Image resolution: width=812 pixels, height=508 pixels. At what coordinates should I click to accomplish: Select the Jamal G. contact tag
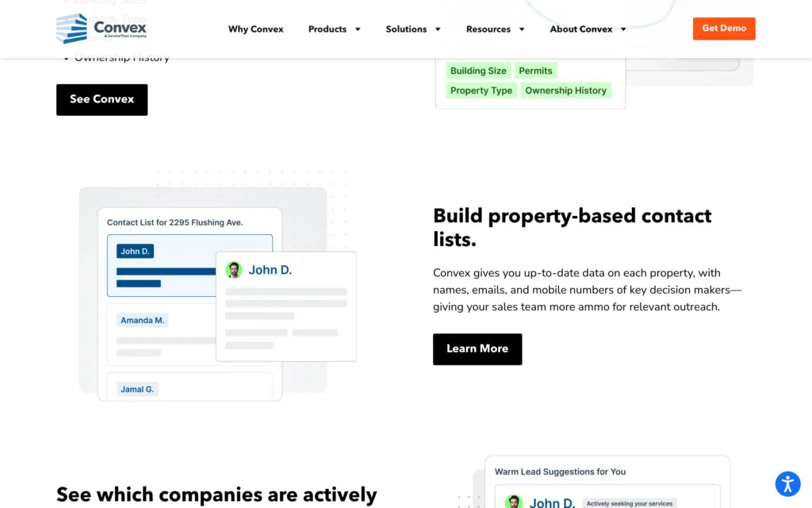click(137, 389)
